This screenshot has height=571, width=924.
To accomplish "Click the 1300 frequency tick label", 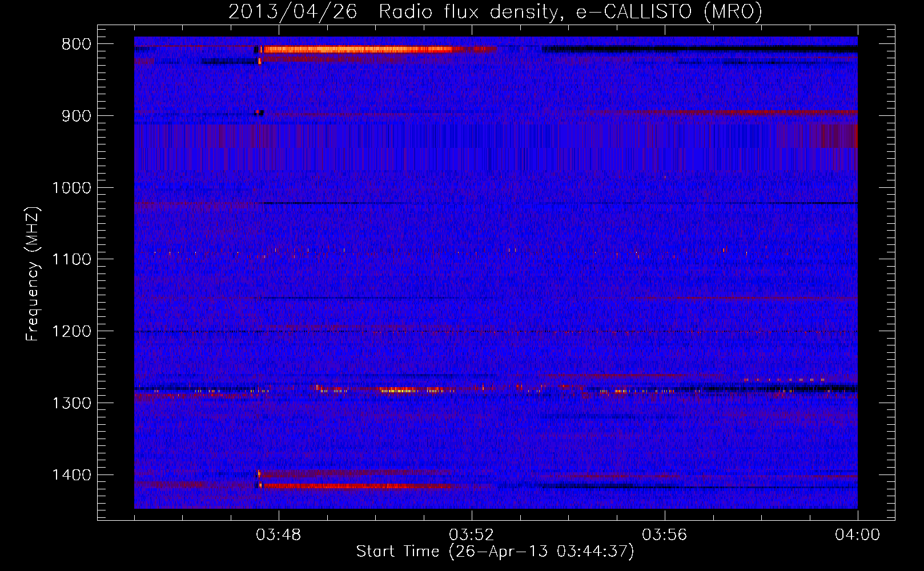I will click(x=72, y=403).
